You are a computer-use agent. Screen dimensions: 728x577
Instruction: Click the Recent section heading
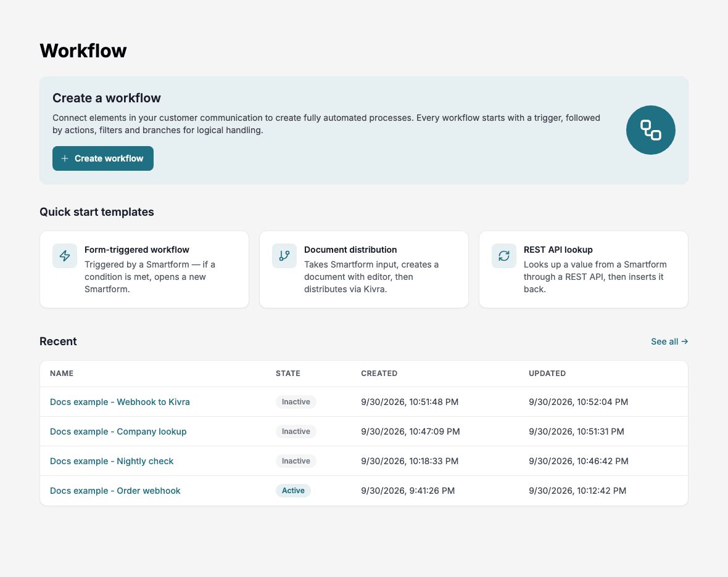(58, 342)
